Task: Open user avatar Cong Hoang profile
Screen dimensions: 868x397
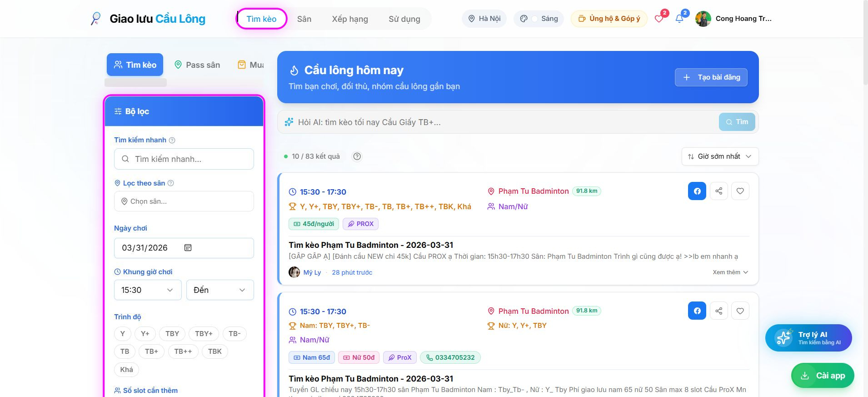Action: (x=703, y=19)
